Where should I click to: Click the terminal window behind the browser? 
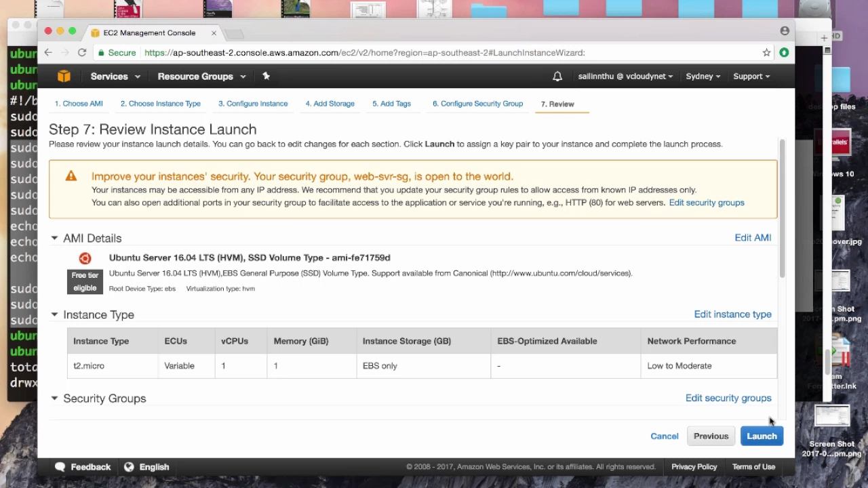coord(23,224)
